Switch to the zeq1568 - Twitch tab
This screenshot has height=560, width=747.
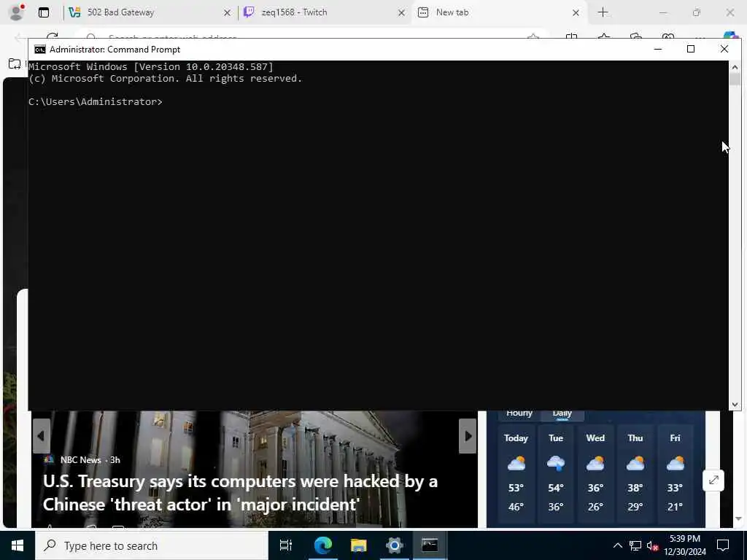click(324, 12)
